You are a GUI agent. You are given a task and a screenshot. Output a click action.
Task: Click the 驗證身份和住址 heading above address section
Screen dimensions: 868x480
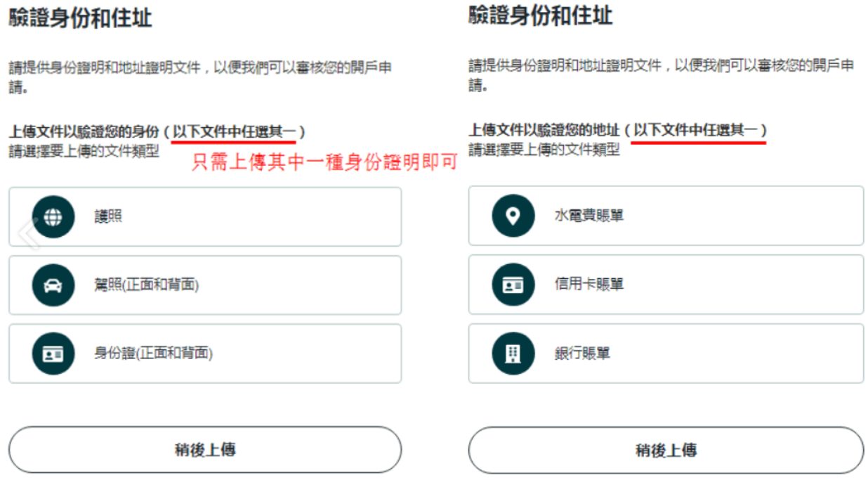point(541,15)
